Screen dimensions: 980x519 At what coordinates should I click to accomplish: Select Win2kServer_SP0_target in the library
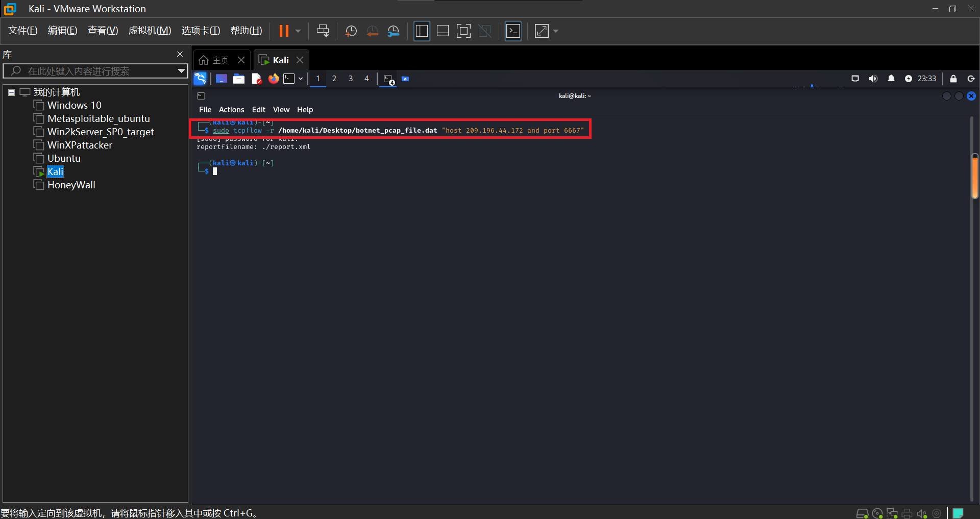(x=101, y=132)
